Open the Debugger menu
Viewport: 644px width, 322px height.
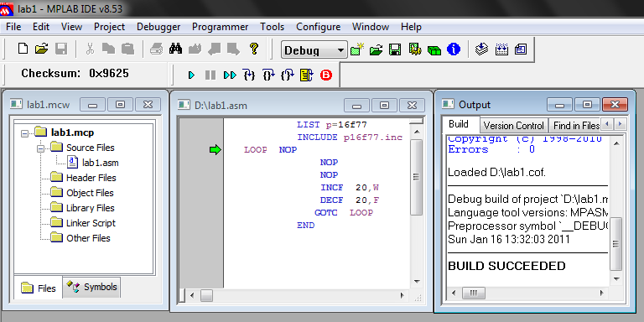click(x=158, y=27)
